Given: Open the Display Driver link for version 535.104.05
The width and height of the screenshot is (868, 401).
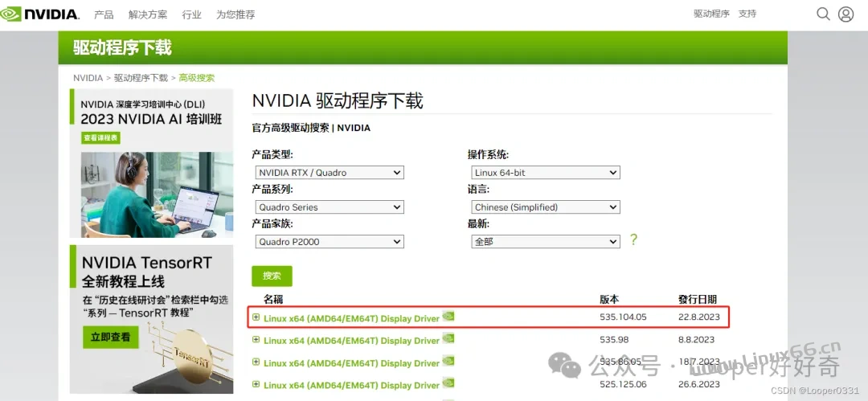Looking at the screenshot, I should 351,318.
